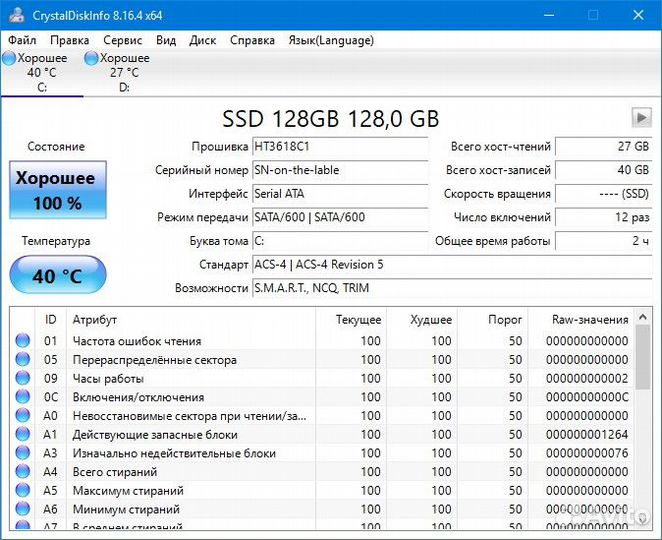Select the Минимум стираний attribute row

click(x=322, y=509)
